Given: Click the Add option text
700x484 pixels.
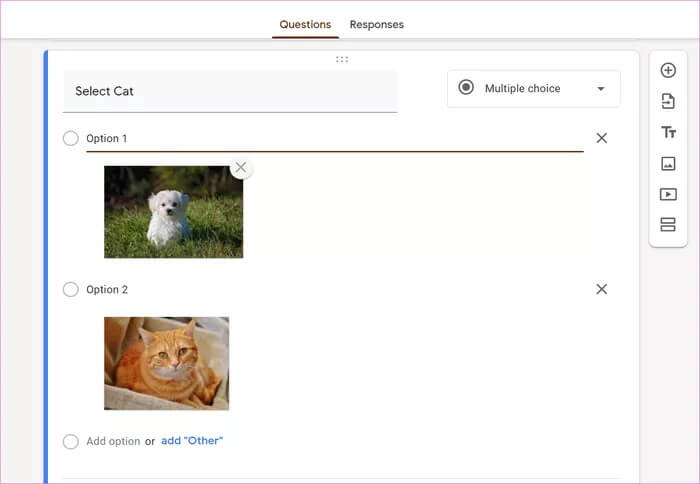Looking at the screenshot, I should (113, 441).
